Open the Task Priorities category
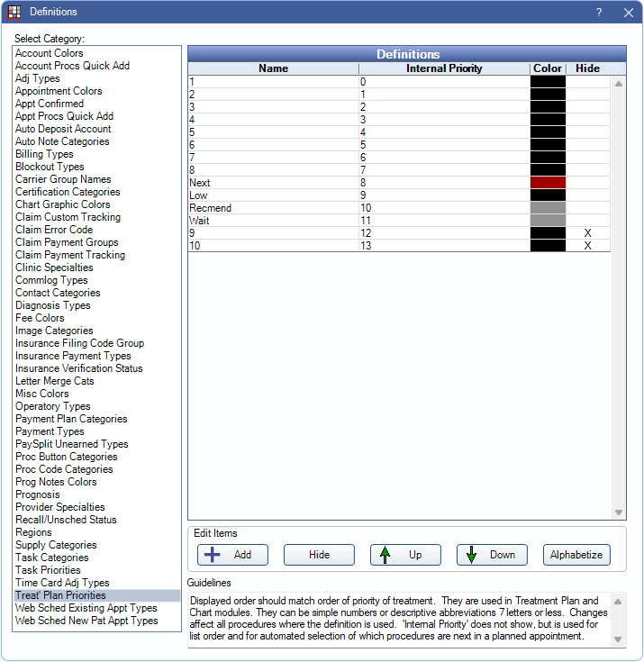The width and height of the screenshot is (644, 662). point(48,570)
